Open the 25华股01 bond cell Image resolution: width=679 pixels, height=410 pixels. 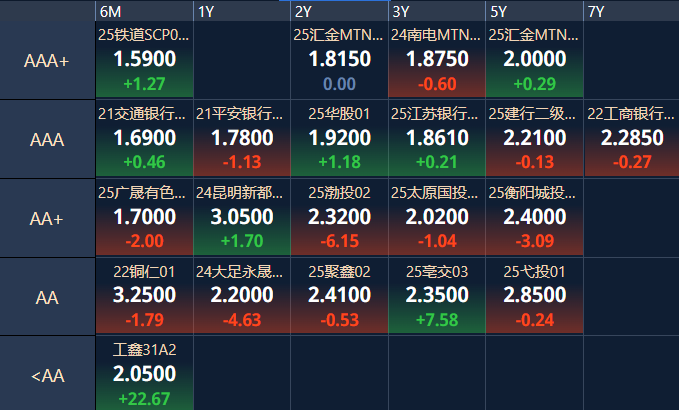click(339, 139)
